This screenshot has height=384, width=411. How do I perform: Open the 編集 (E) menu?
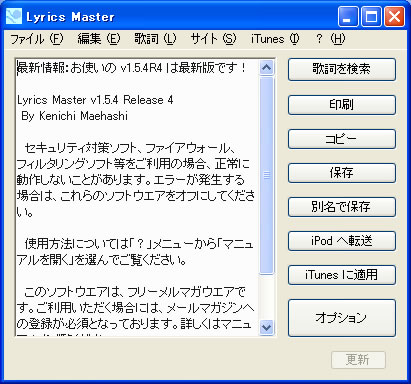pos(98,39)
